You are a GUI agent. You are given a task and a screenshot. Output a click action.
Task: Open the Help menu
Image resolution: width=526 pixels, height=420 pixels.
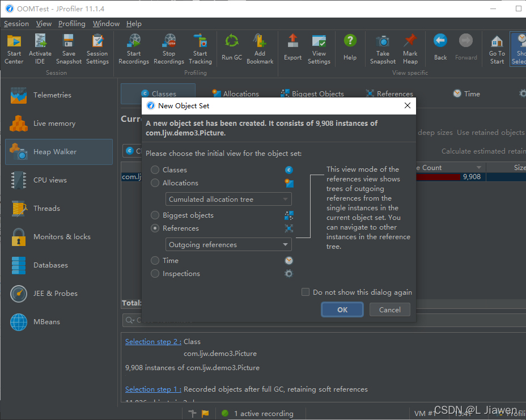point(134,24)
